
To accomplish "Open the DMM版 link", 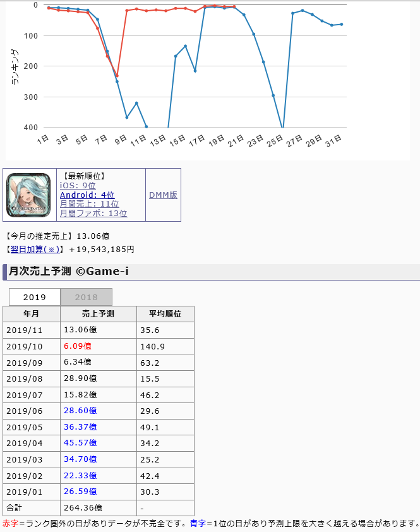I will point(163,195).
